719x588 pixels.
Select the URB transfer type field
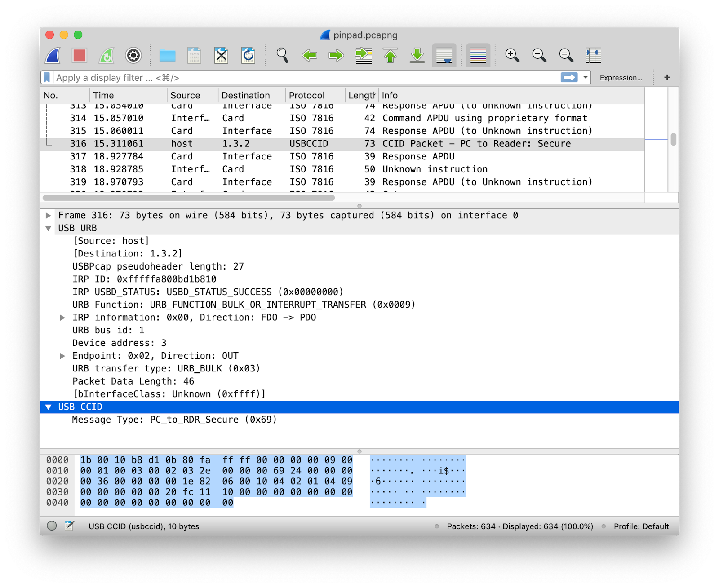(x=166, y=369)
